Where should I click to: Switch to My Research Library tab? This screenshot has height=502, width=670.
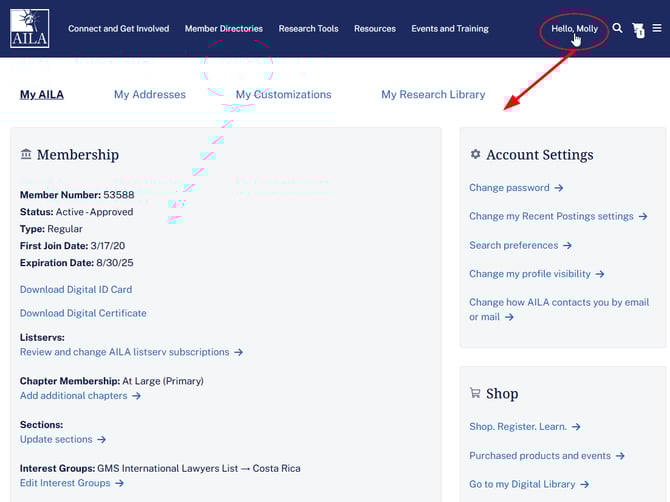433,95
